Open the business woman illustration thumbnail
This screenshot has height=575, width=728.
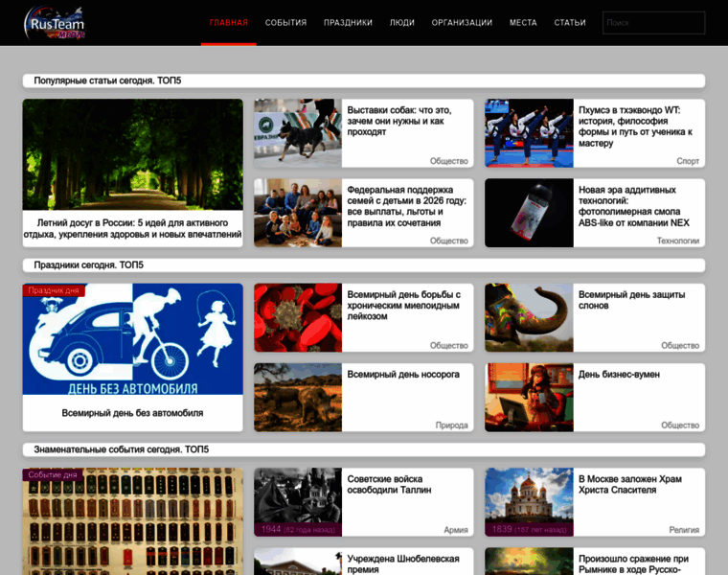529,398
